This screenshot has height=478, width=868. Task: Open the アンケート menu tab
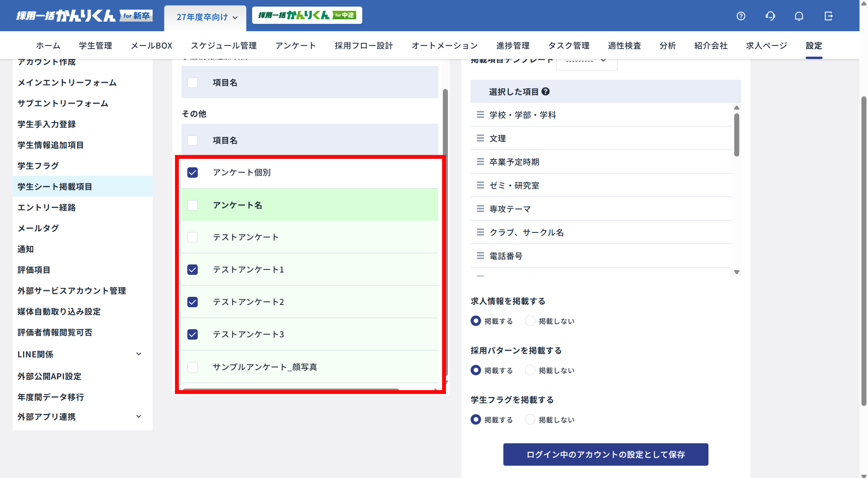point(295,45)
